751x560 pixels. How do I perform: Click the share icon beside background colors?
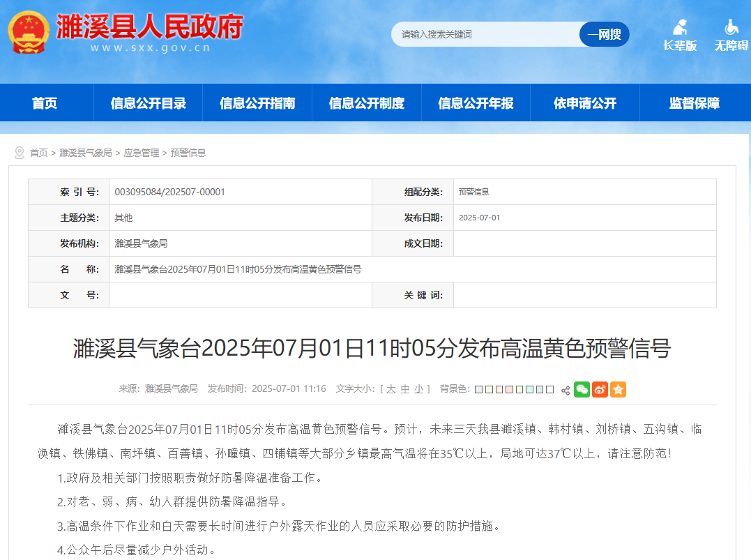pos(566,390)
